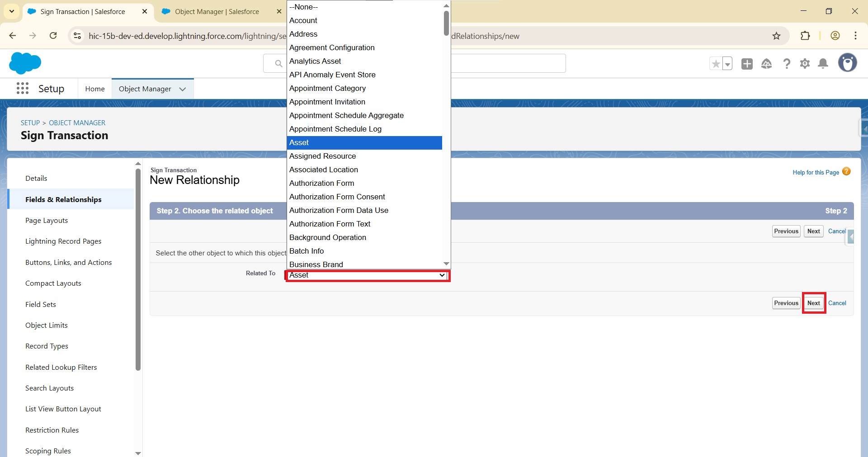Open Details in the sidebar
This screenshot has width=868, height=457.
click(36, 179)
